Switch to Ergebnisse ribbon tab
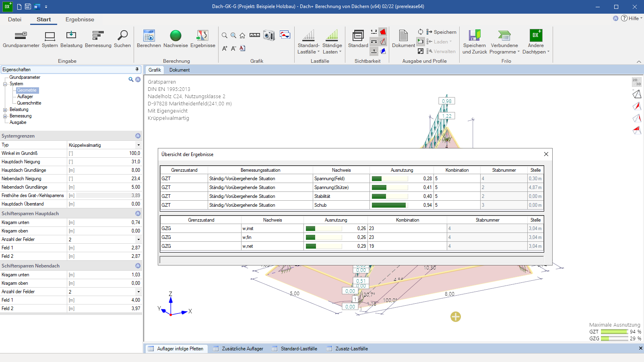The height and width of the screenshot is (362, 644). (80, 19)
